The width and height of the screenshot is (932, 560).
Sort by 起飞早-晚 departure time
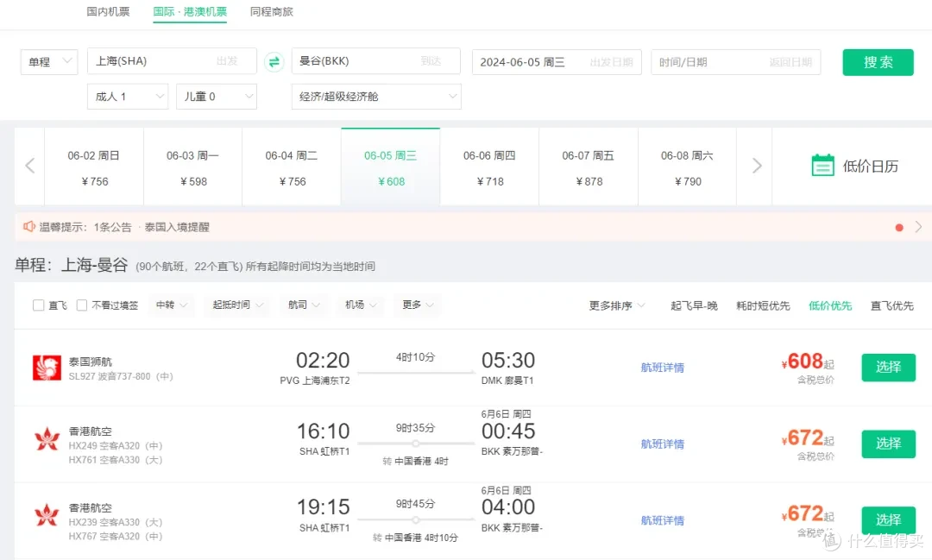point(694,305)
